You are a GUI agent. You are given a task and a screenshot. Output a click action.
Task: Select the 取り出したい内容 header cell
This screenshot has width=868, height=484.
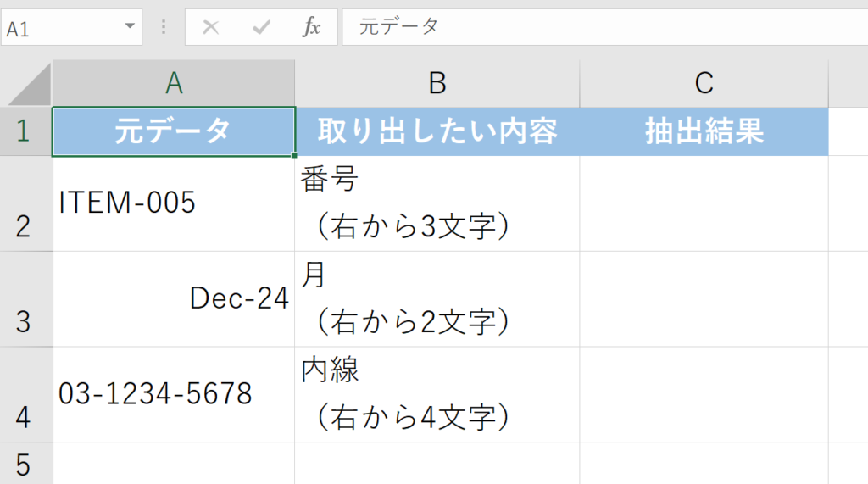[x=437, y=131]
